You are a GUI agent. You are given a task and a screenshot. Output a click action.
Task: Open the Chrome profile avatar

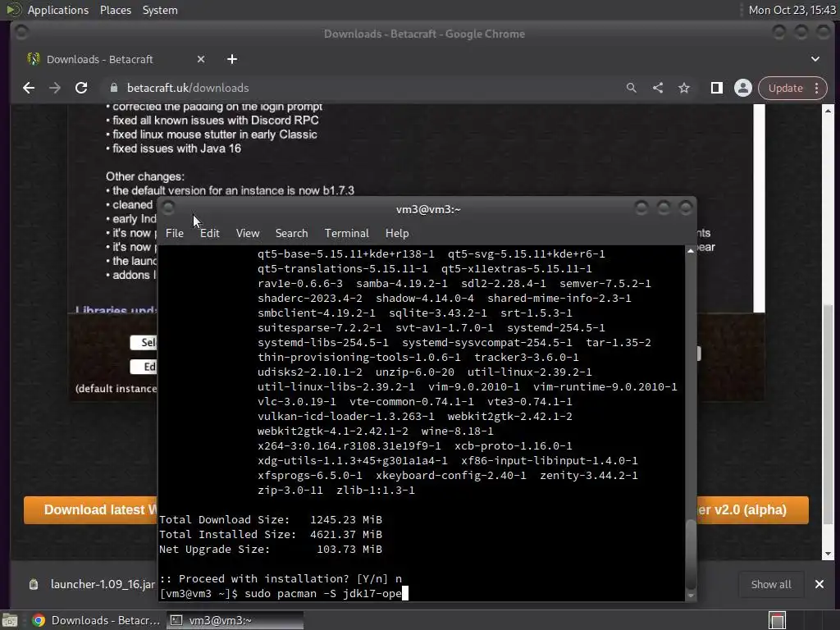(x=743, y=88)
